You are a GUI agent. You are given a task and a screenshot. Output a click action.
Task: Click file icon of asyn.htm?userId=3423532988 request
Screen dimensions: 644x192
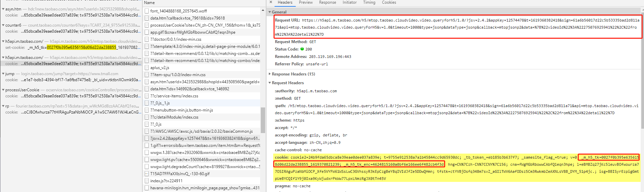(x=147, y=82)
